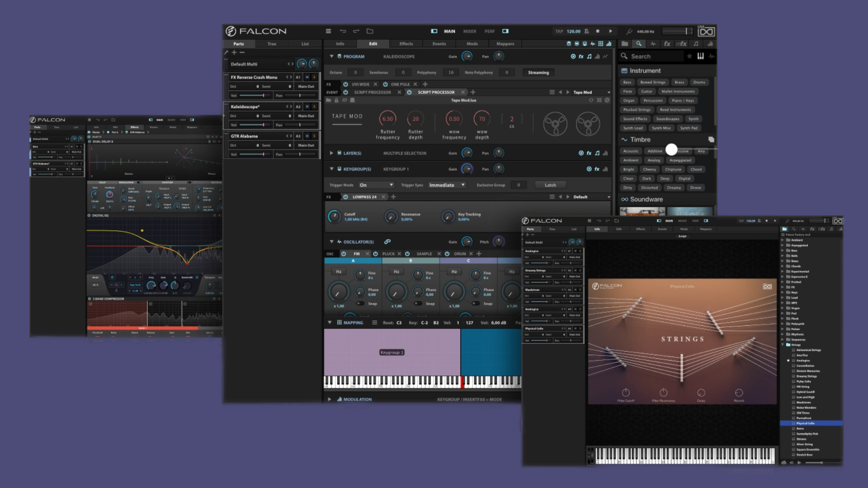Click the Latch button
868x488 pixels.
coord(550,185)
